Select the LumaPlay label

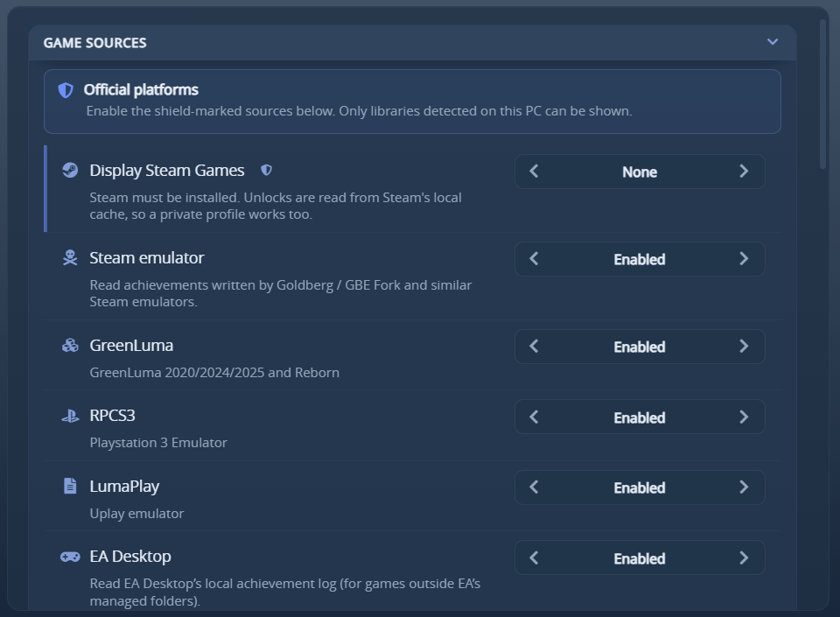click(x=124, y=487)
